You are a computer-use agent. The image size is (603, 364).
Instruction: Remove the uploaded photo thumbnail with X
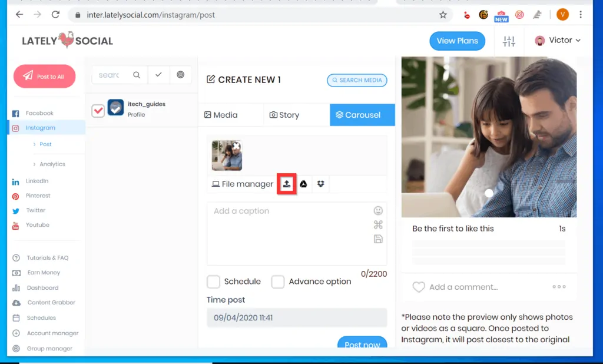point(236,145)
